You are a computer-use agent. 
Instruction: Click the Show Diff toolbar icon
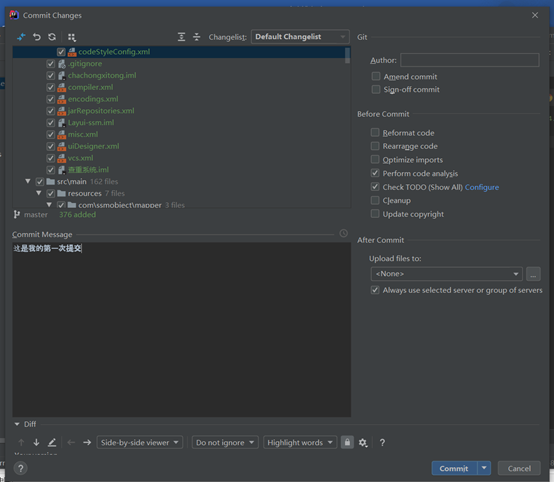click(22, 37)
